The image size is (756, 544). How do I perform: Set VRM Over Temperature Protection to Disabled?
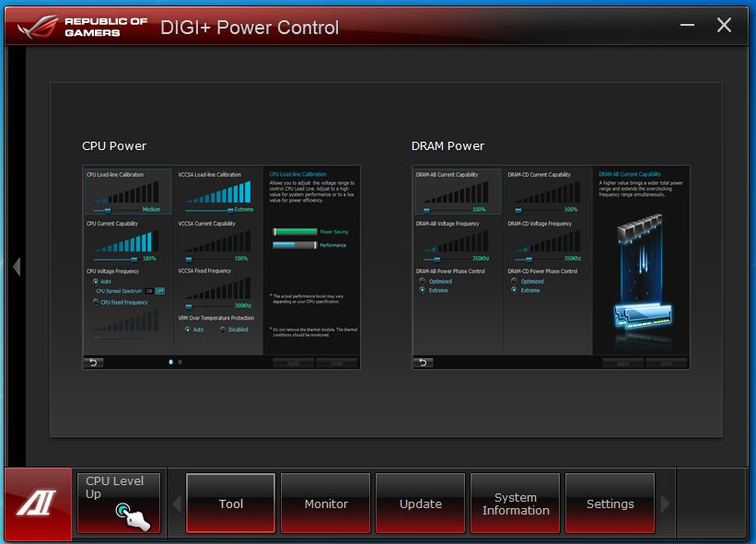[223, 330]
